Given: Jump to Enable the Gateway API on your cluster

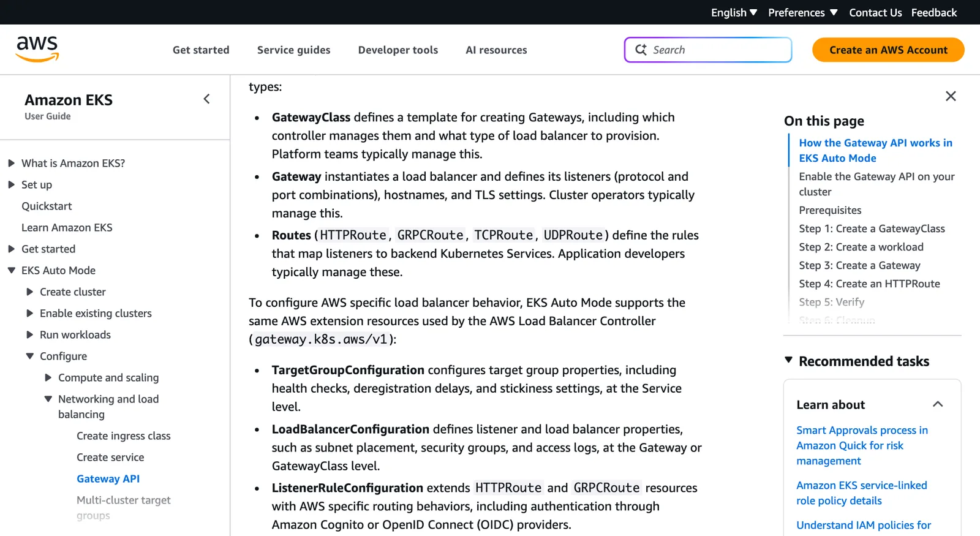Looking at the screenshot, I should coord(876,184).
